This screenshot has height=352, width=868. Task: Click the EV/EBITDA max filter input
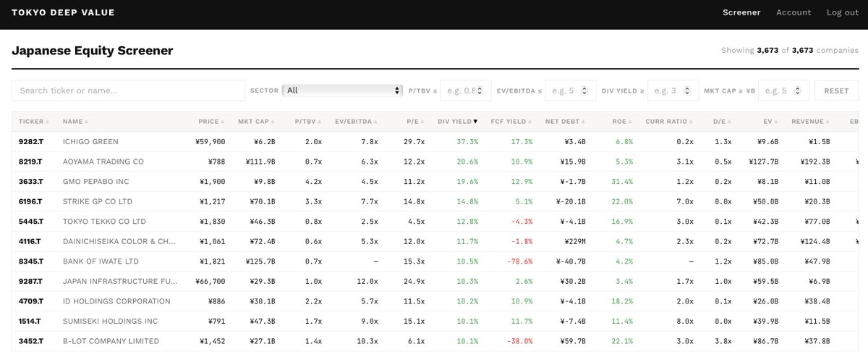[x=571, y=91]
